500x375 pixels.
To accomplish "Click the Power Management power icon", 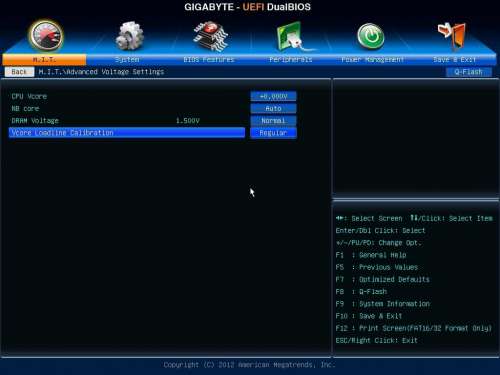I will [x=370, y=36].
